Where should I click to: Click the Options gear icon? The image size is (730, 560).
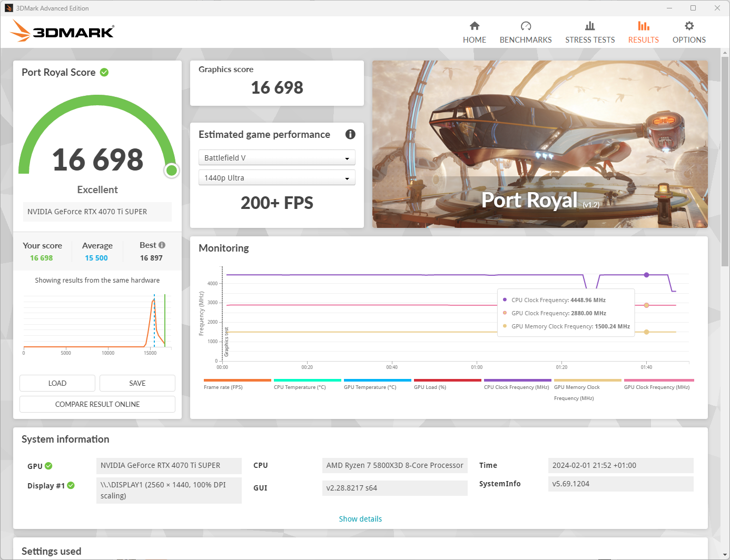click(x=689, y=26)
